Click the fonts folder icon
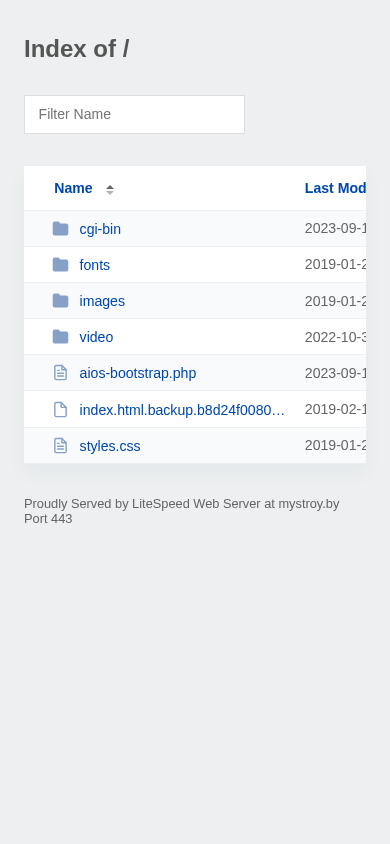 (60, 265)
